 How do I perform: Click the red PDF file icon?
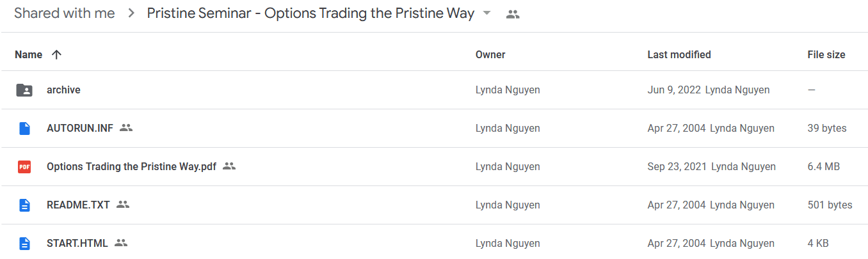[24, 167]
